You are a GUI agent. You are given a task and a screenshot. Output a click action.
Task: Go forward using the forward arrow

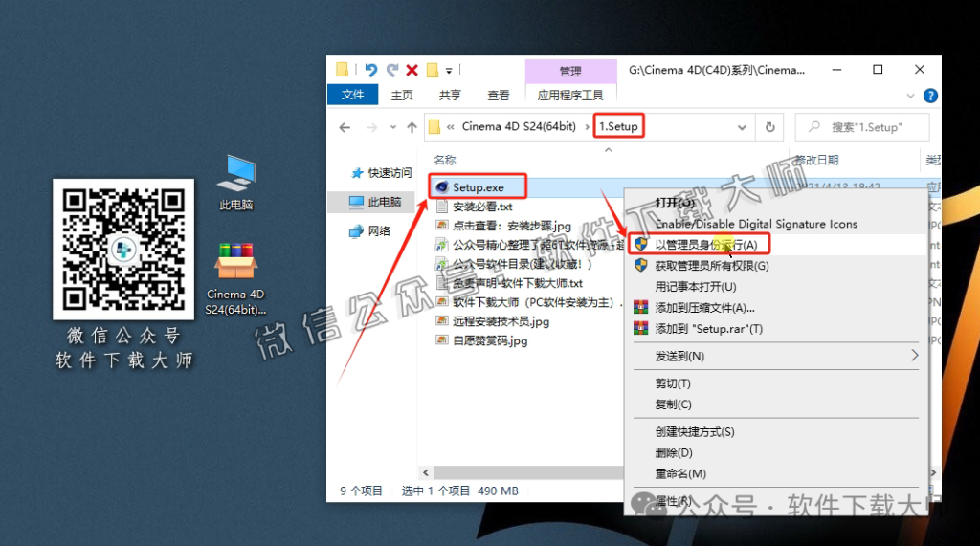(371, 127)
